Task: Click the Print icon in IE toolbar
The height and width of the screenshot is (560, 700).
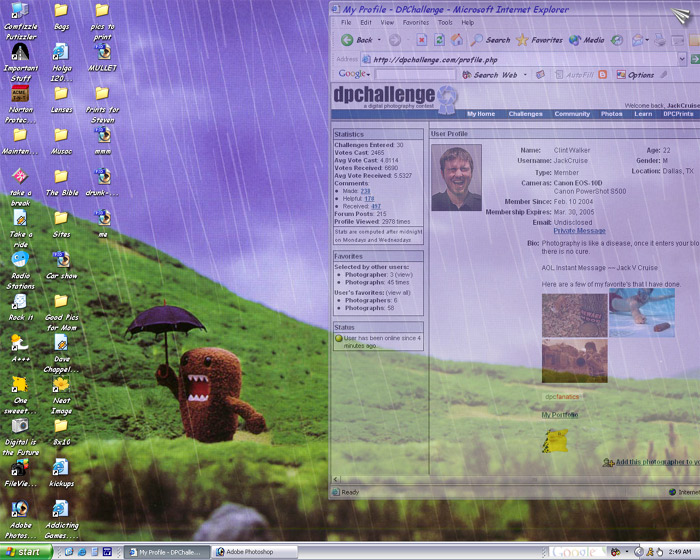Action: click(x=660, y=40)
